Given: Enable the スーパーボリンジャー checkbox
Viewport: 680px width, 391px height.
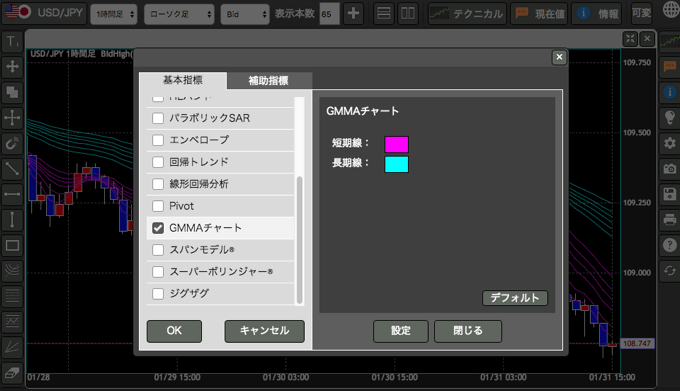Looking at the screenshot, I should coord(158,272).
